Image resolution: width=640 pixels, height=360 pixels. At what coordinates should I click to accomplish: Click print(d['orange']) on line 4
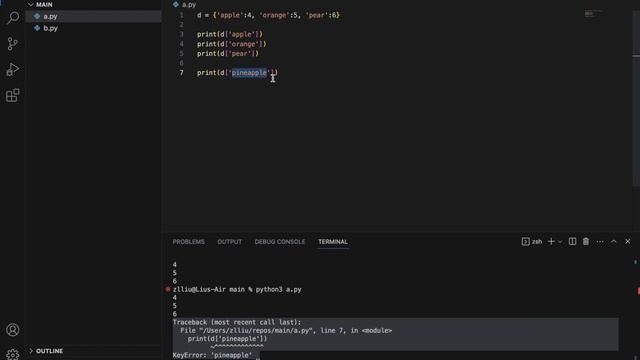(x=231, y=44)
